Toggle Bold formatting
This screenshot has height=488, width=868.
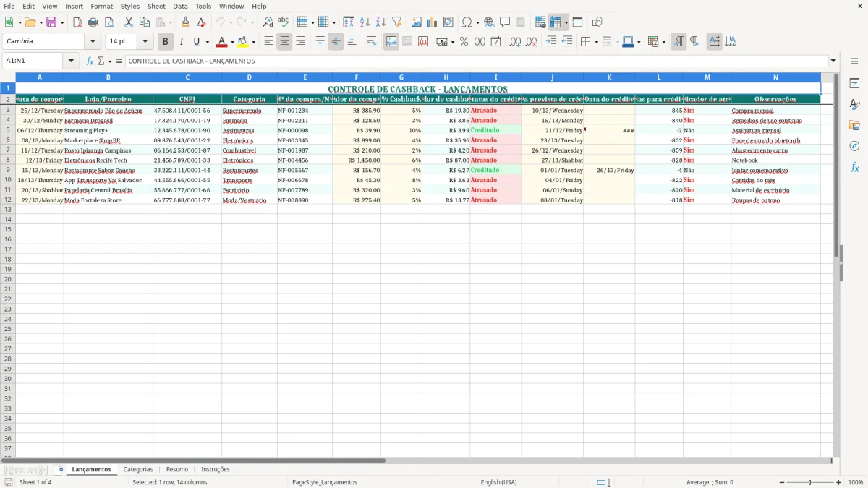pos(166,42)
